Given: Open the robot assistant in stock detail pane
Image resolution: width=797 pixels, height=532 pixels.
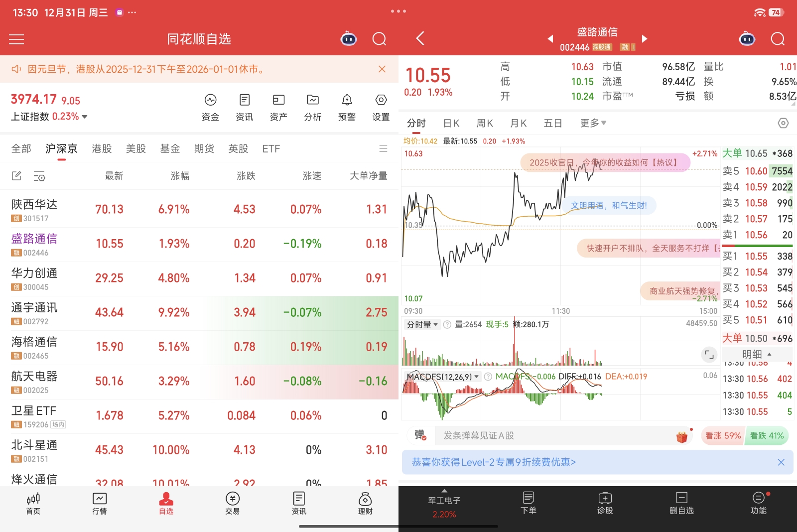Looking at the screenshot, I should tap(747, 39).
